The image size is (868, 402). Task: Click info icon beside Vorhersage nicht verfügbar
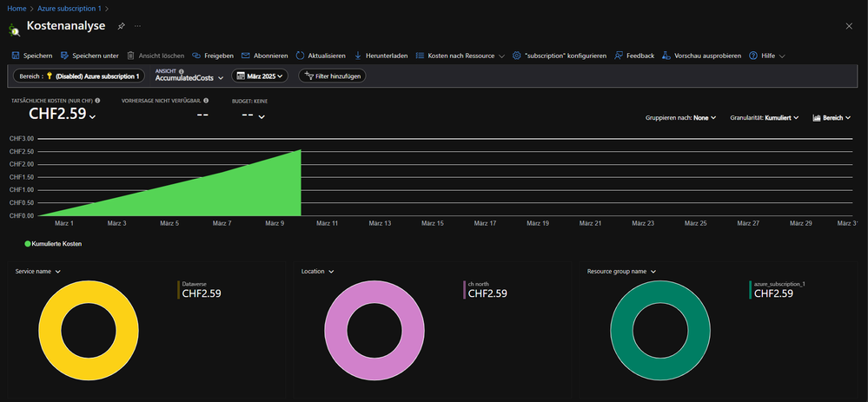point(206,101)
